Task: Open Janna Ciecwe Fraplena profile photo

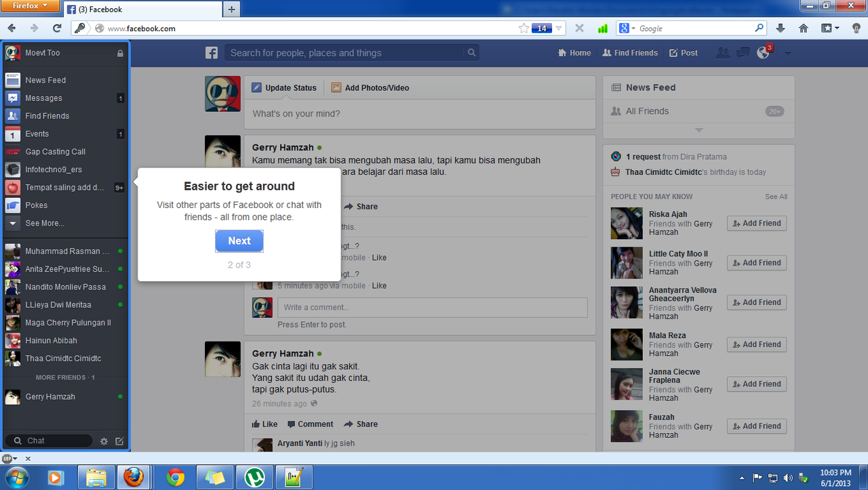Action: 627,384
